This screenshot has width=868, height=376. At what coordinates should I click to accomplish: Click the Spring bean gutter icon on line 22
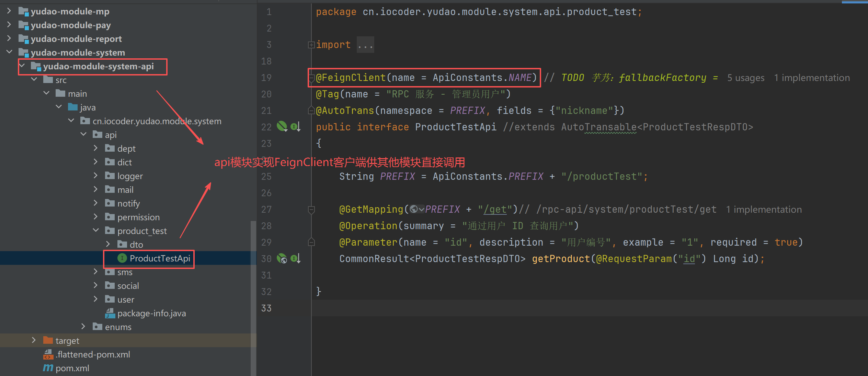pyautogui.click(x=282, y=127)
